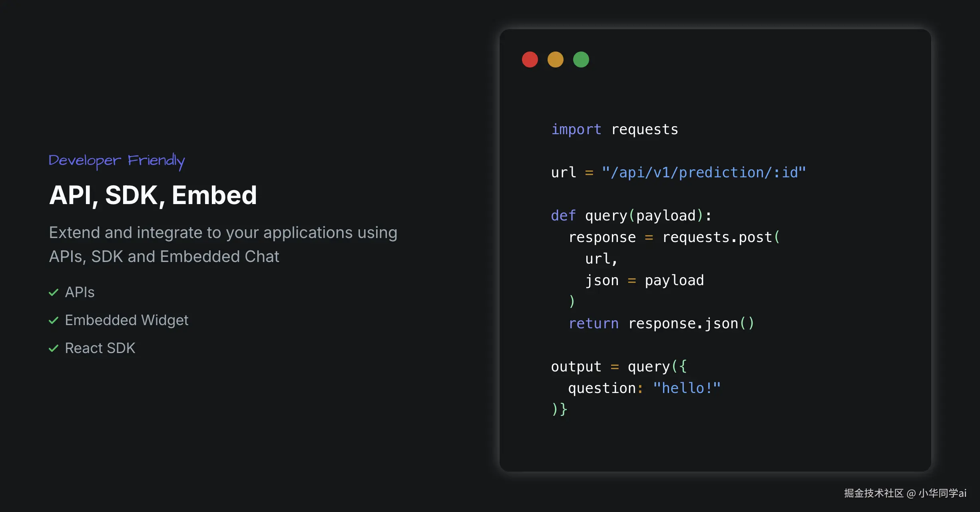This screenshot has width=980, height=512.
Task: Click the API, SDK, Embed heading
Action: point(153,195)
